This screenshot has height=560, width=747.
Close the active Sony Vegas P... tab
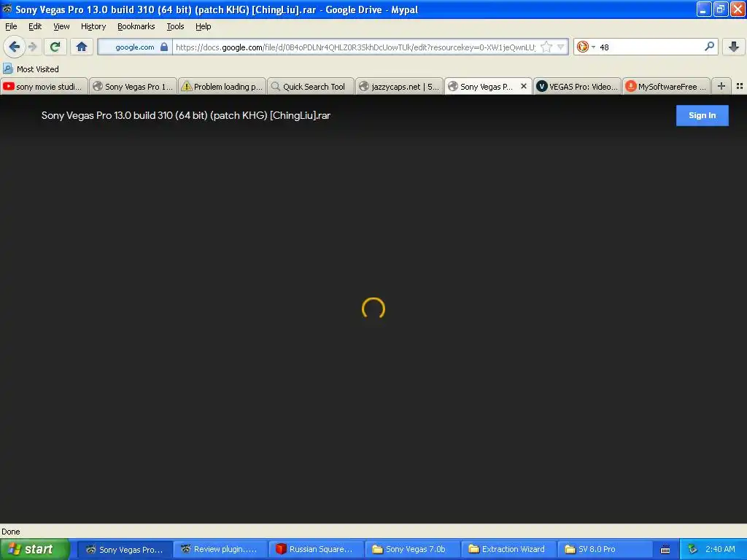(524, 86)
